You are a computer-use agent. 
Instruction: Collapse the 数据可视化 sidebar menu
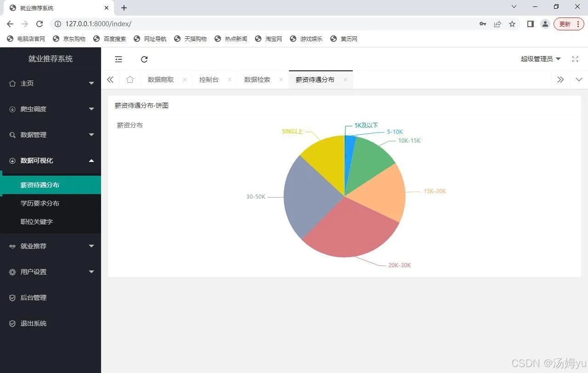[51, 161]
